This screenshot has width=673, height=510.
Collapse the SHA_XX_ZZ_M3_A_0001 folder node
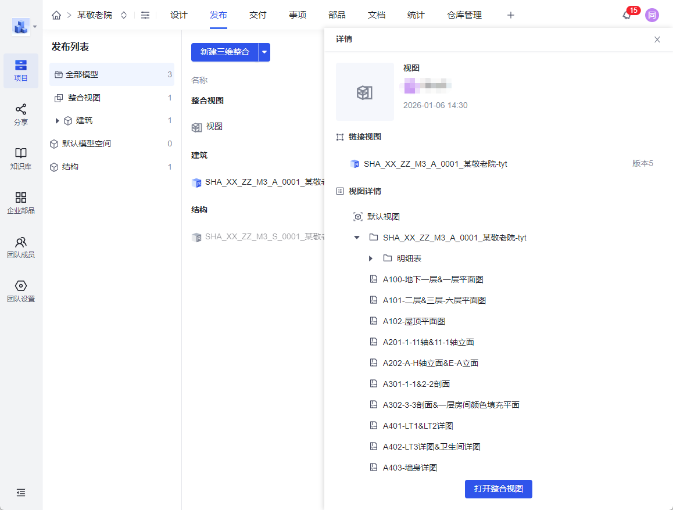357,238
